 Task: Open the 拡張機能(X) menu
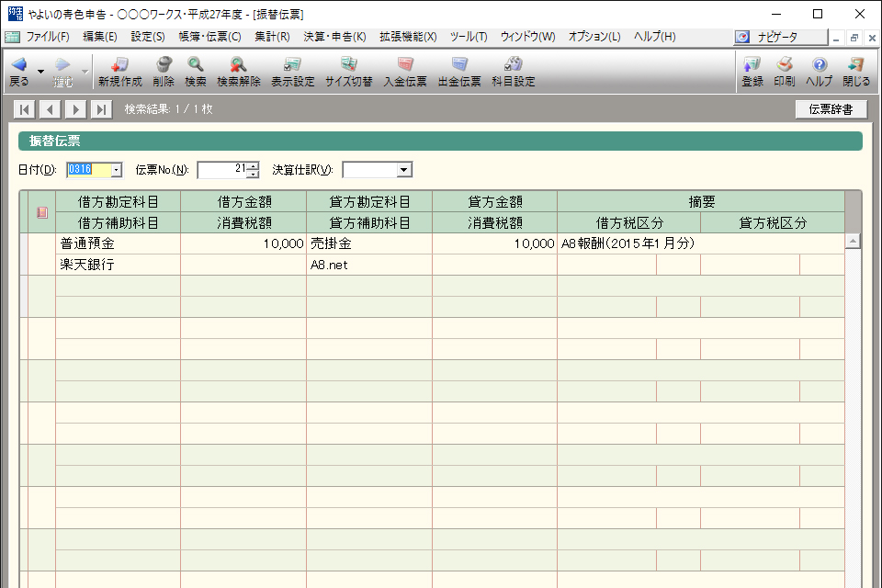tap(408, 37)
